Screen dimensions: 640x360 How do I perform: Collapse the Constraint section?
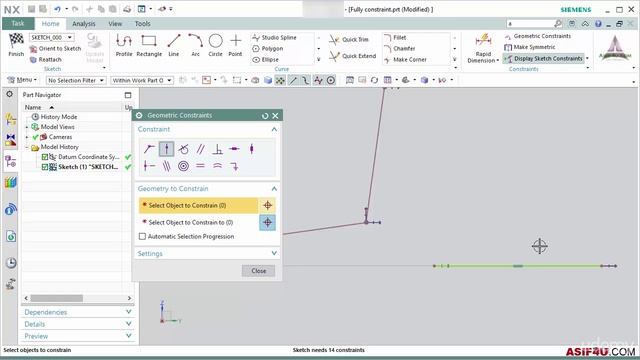coord(274,129)
